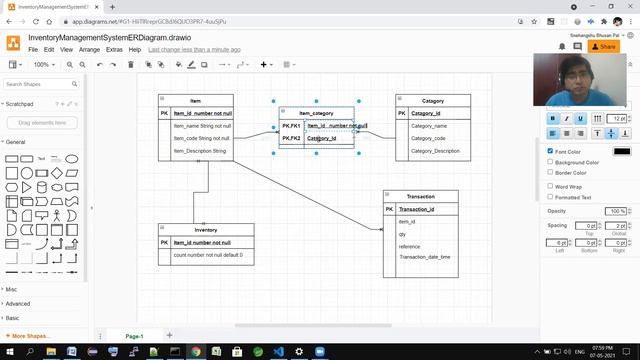This screenshot has height=360, width=640.
Task: Open Zoom app from taskbar
Action: point(320,351)
